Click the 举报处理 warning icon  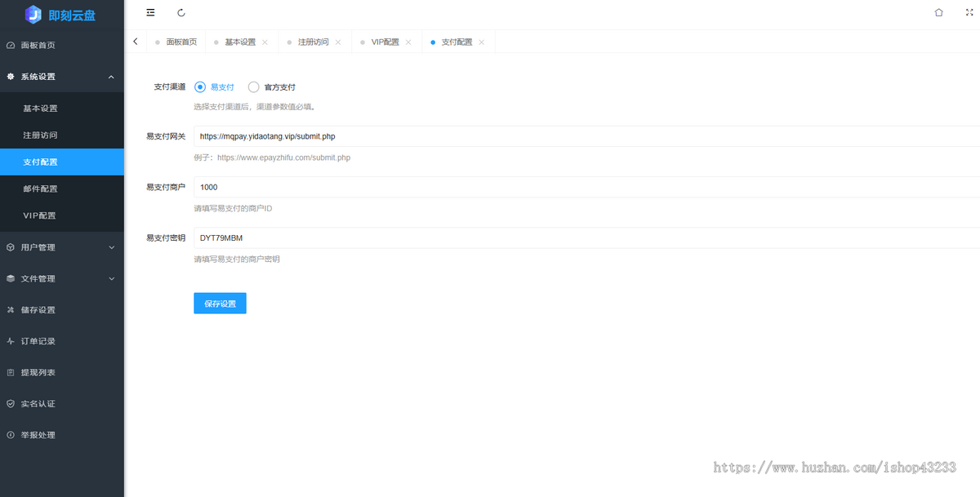11,435
